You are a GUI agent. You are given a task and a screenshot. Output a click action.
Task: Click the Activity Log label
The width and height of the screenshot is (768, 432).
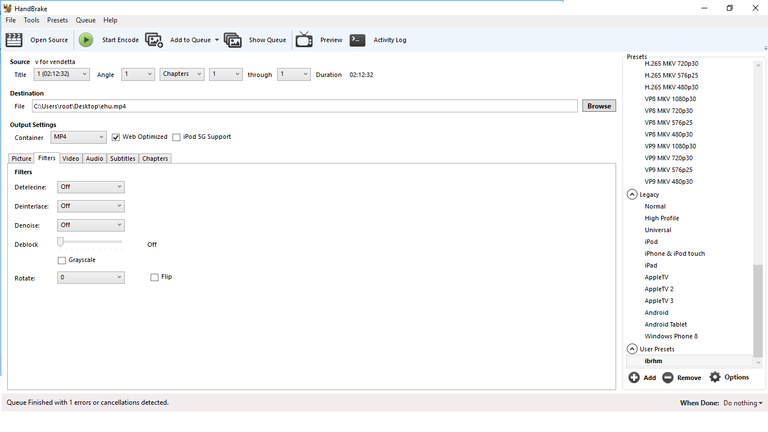pos(390,40)
